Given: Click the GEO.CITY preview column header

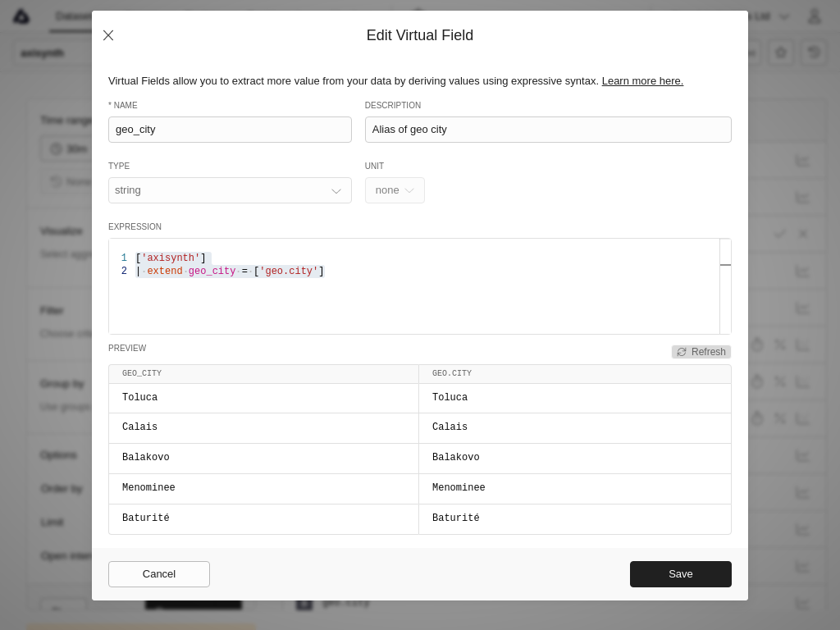Looking at the screenshot, I should click(x=452, y=374).
